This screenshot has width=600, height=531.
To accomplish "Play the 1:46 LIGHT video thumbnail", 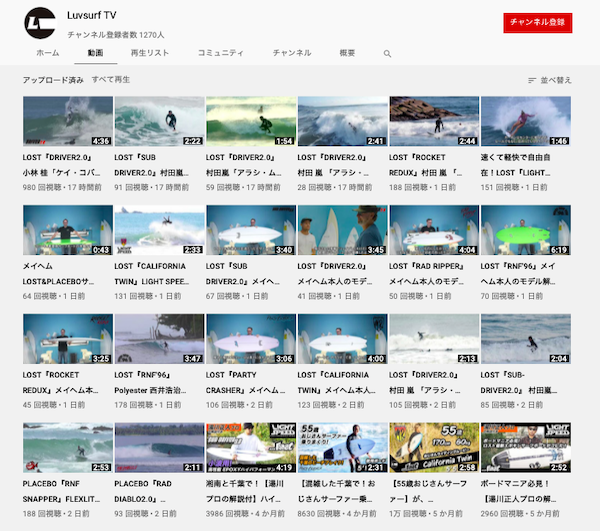I will [526, 121].
